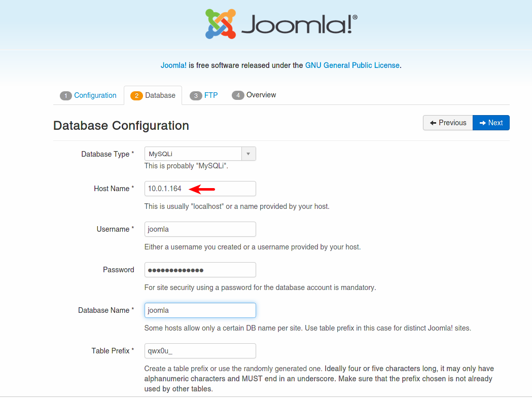The width and height of the screenshot is (532, 398).
Task: Click the Database Configuration heading
Action: [x=121, y=126]
